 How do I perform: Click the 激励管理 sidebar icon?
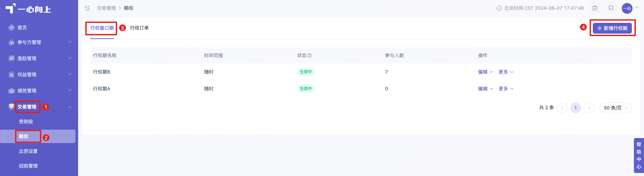point(11,58)
